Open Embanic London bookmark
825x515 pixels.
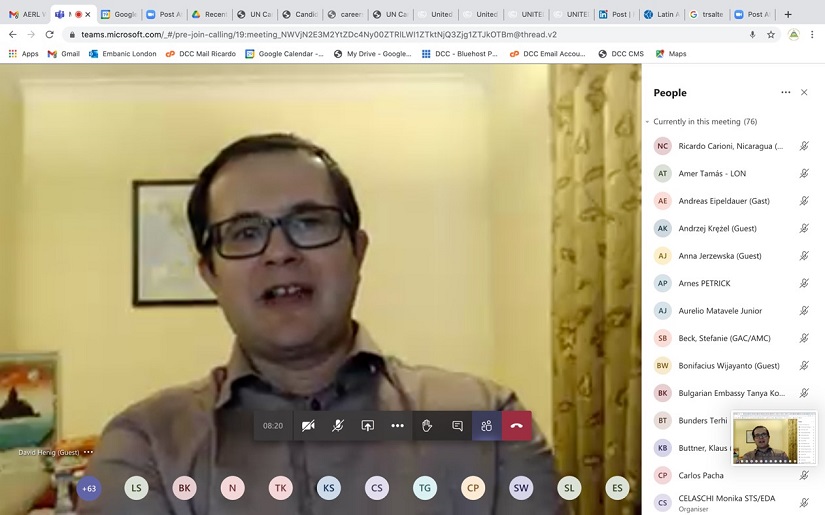point(123,54)
